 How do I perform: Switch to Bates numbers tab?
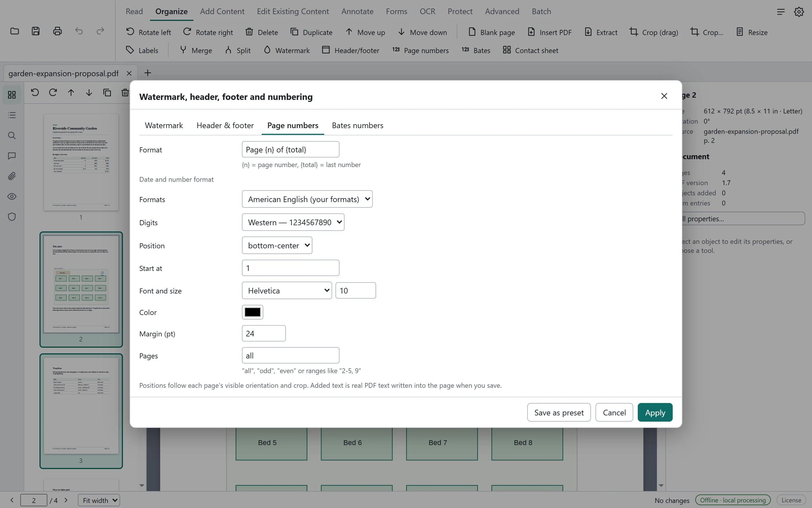click(x=357, y=125)
